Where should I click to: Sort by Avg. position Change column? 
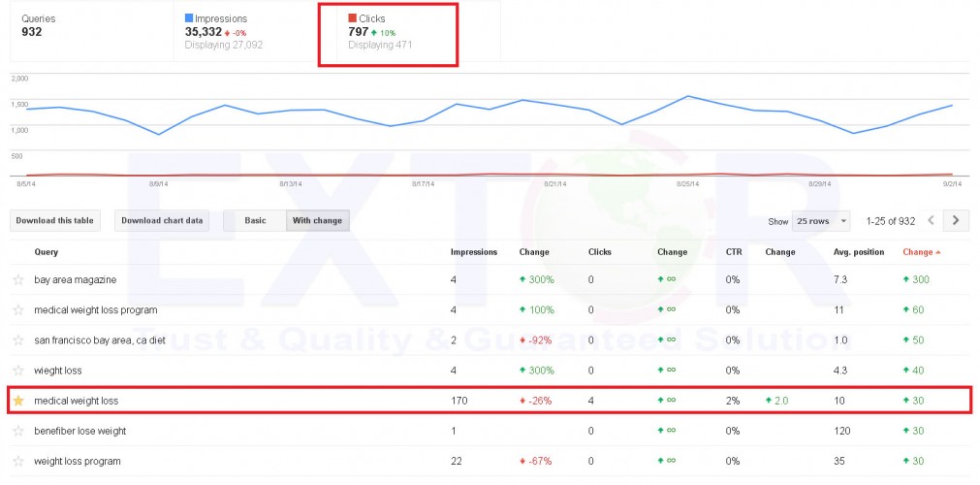pos(920,252)
